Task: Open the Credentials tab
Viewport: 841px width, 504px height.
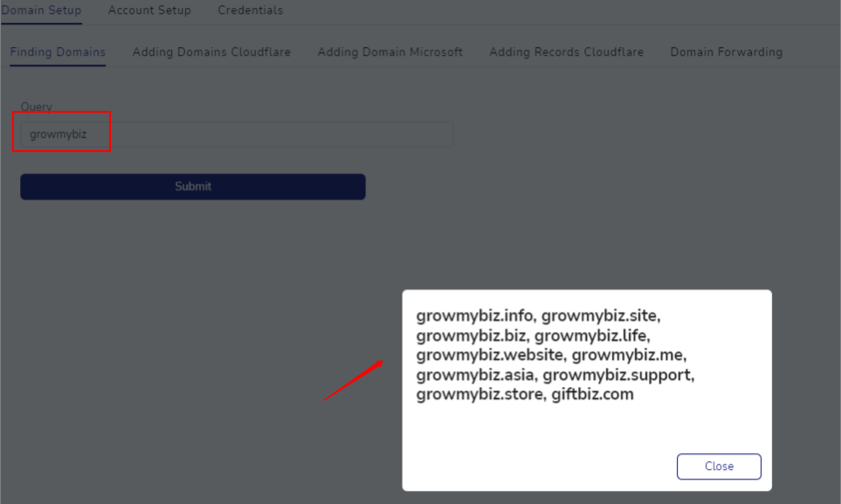Action: click(250, 10)
